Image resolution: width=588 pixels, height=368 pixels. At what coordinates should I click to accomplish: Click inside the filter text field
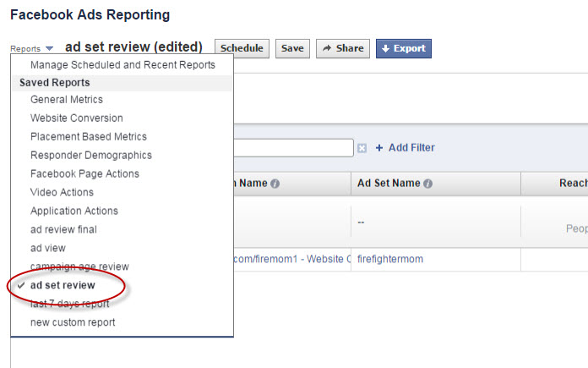click(293, 148)
